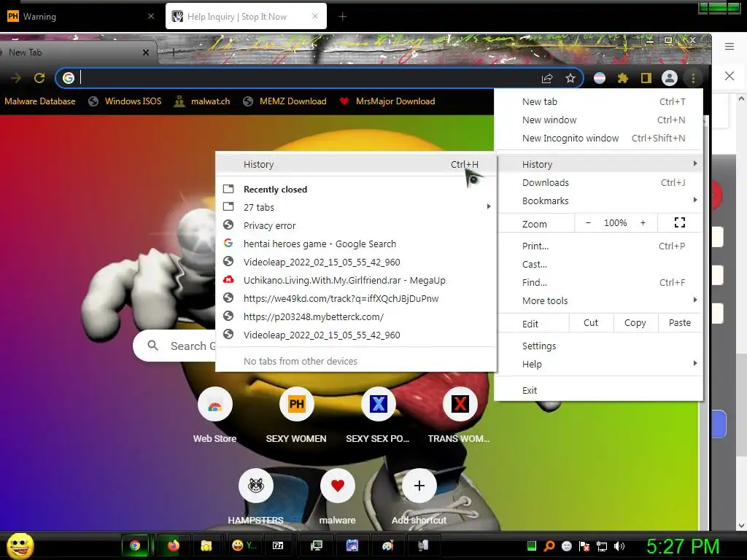Open Firefox from the taskbar
Image resolution: width=747 pixels, height=560 pixels.
[174, 545]
